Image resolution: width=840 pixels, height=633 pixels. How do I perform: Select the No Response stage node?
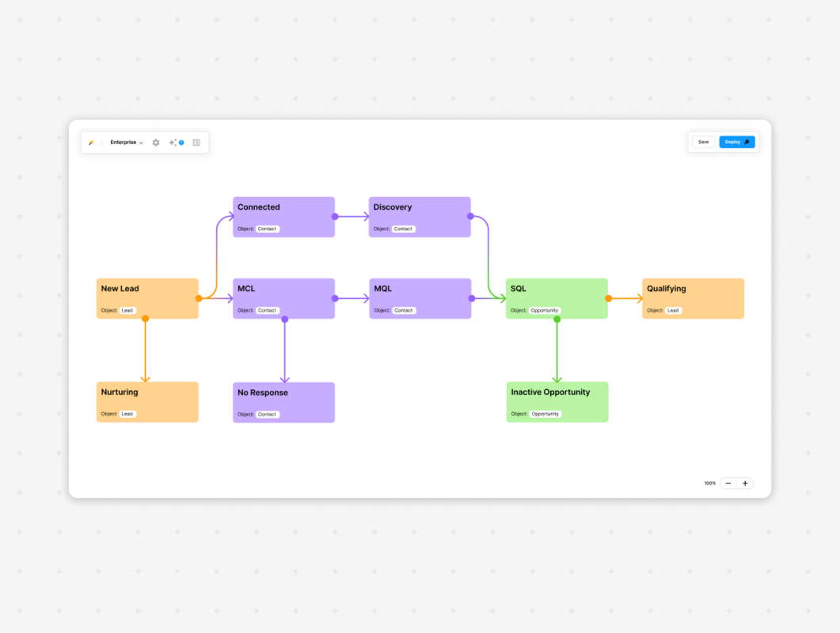click(284, 402)
